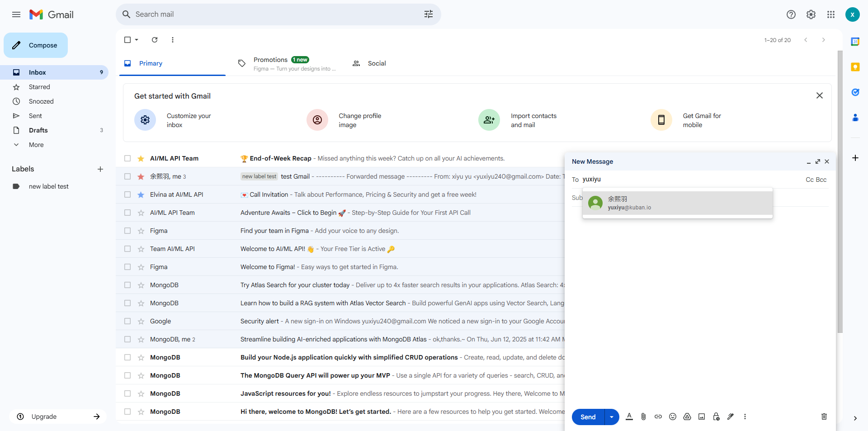Image resolution: width=868 pixels, height=431 pixels.
Task: Create a new label with plus icon
Action: coord(100,169)
